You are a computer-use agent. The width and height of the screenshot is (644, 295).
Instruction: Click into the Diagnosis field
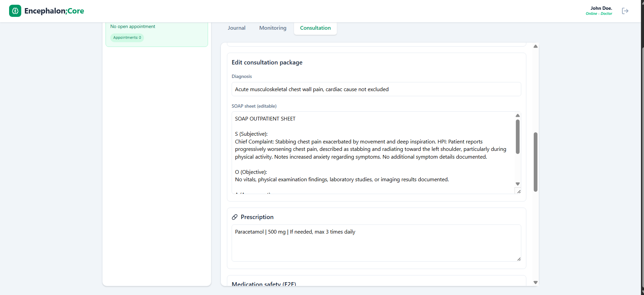point(376,89)
